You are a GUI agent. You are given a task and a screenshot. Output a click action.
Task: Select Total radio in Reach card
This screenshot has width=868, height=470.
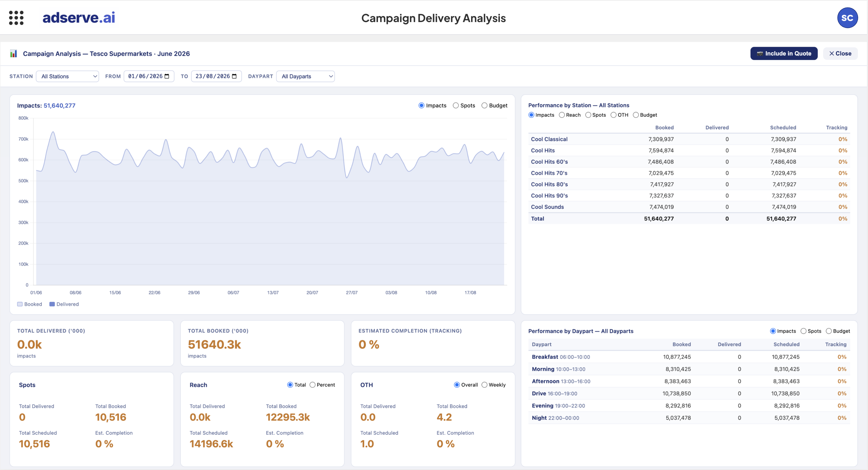point(290,385)
